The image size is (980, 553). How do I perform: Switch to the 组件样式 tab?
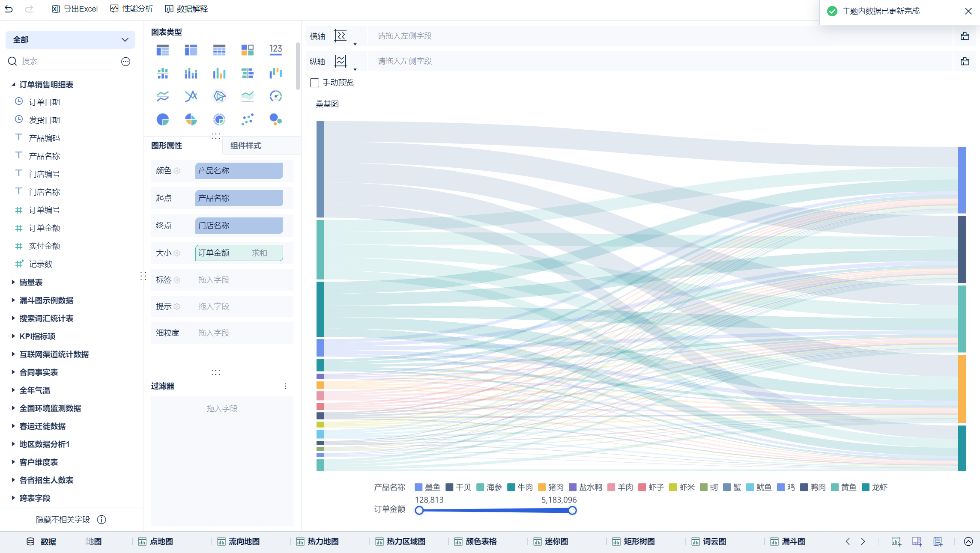245,146
